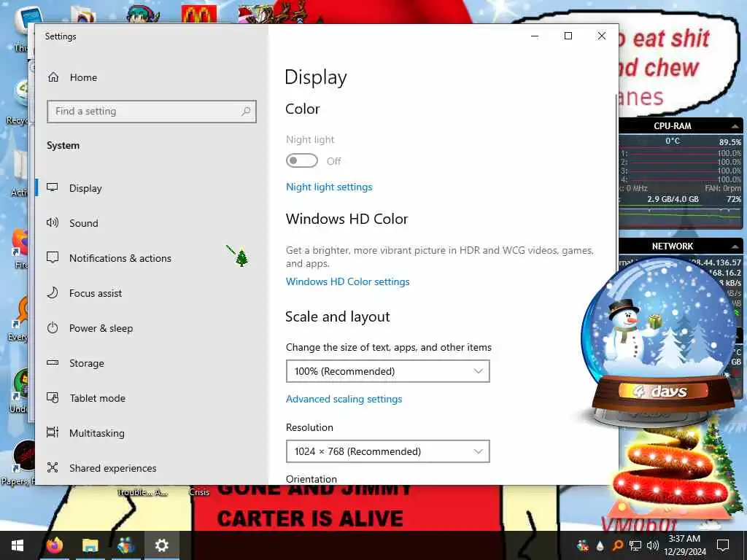Toggle the Night light switch
Image resolution: width=747 pixels, height=560 pixels.
pyautogui.click(x=301, y=160)
